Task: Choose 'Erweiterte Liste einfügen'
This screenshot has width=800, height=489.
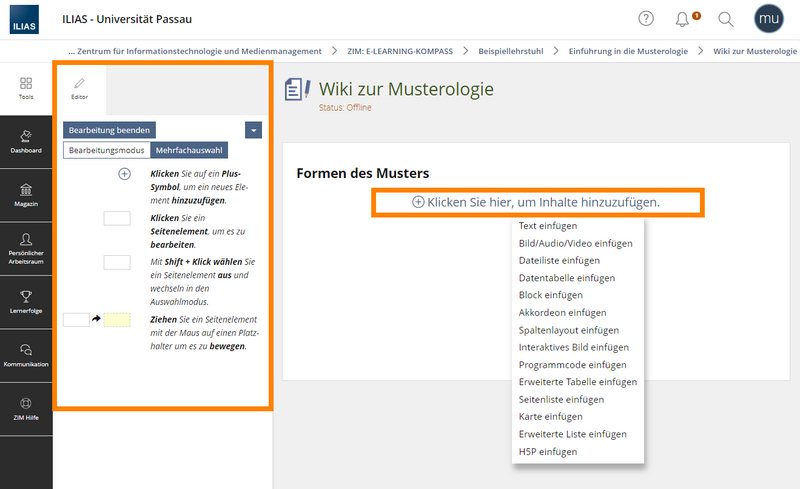Action: tap(572, 434)
